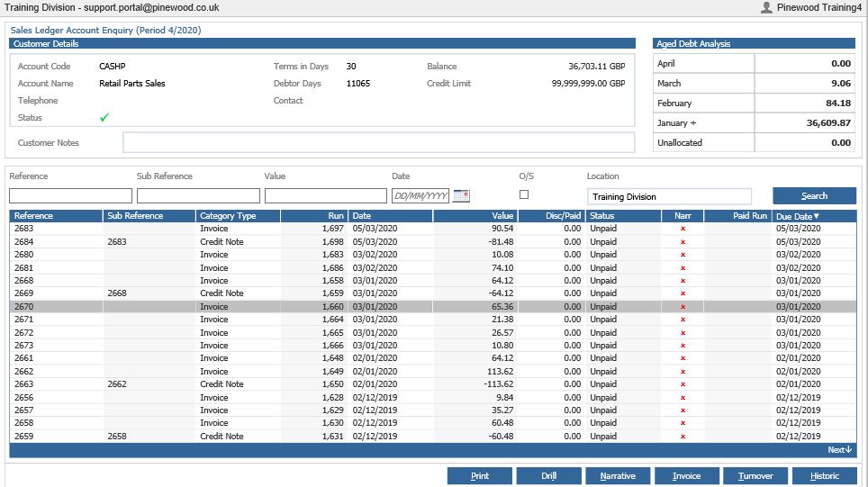Click the green Status checkmark
This screenshot has width=868, height=487.
(x=104, y=117)
